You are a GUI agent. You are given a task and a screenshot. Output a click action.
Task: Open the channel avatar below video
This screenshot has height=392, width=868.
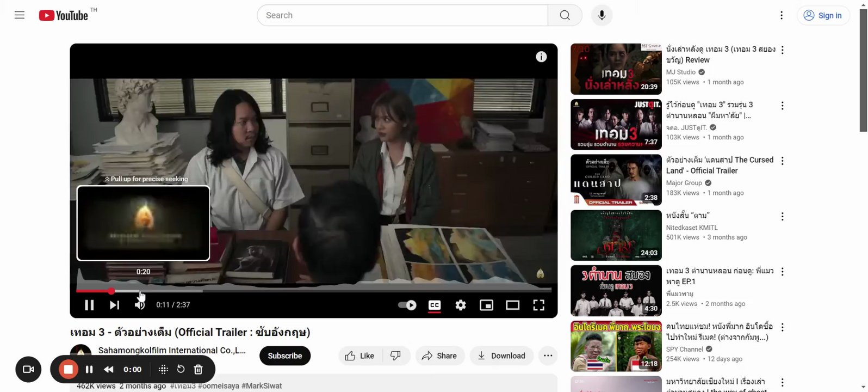click(x=81, y=354)
